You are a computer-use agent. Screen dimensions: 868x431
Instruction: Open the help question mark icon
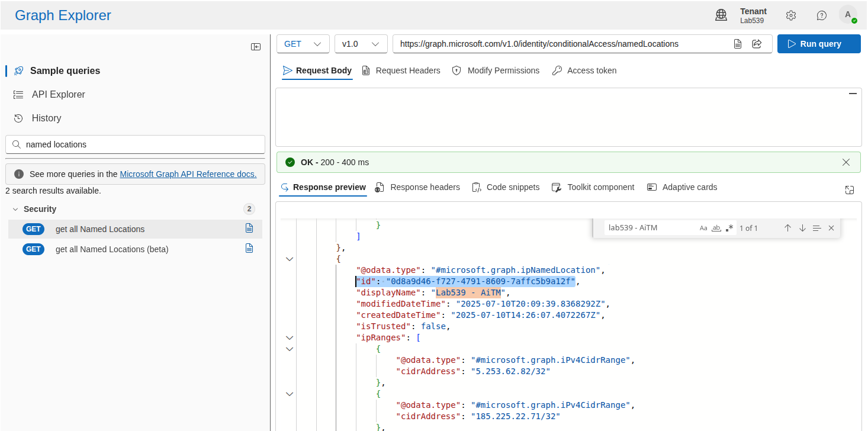click(822, 15)
